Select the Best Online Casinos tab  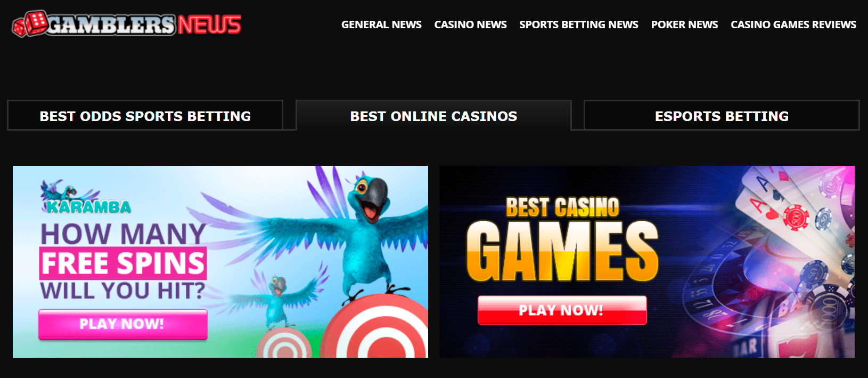point(433,116)
